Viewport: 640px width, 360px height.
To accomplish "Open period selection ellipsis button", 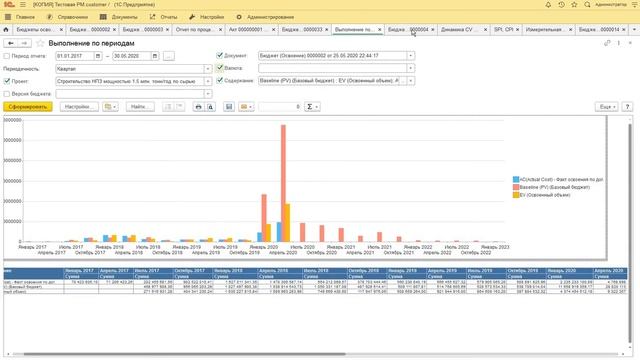I will pyautogui.click(x=169, y=56).
